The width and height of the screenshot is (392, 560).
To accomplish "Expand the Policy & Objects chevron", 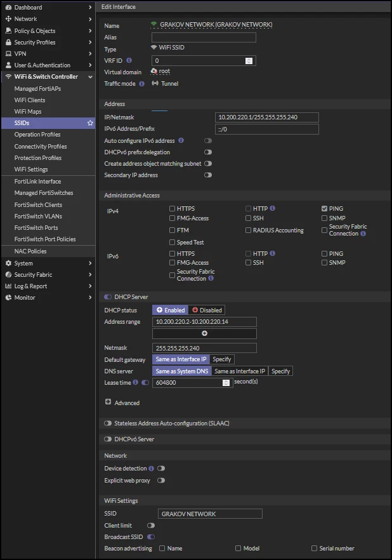I will click(x=90, y=30).
